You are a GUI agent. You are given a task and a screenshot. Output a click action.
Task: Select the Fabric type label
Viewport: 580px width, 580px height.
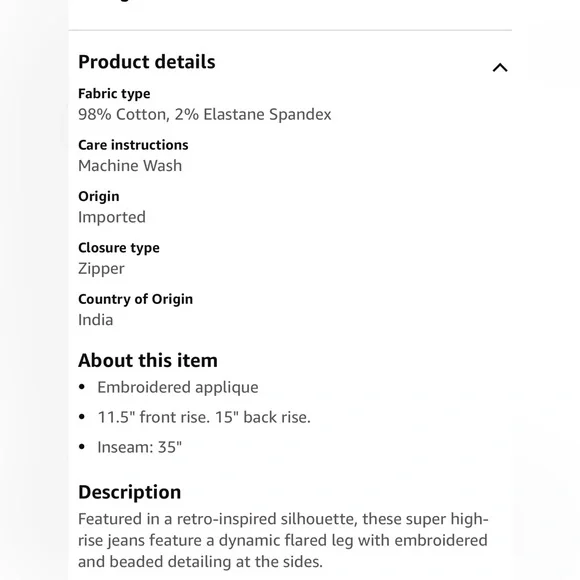pyautogui.click(x=114, y=94)
